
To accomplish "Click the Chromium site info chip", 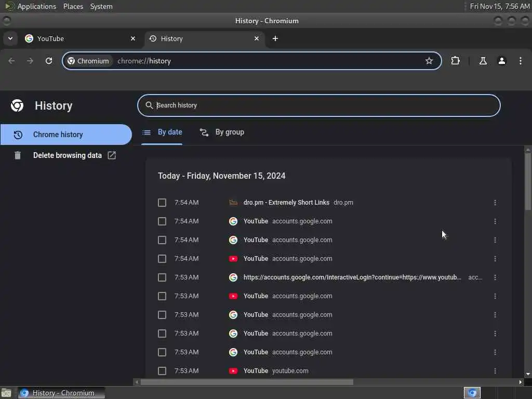I will click(88, 61).
